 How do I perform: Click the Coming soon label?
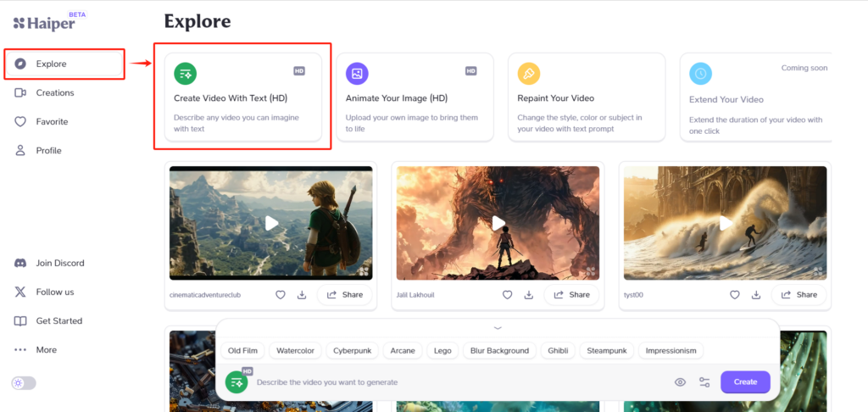click(804, 68)
